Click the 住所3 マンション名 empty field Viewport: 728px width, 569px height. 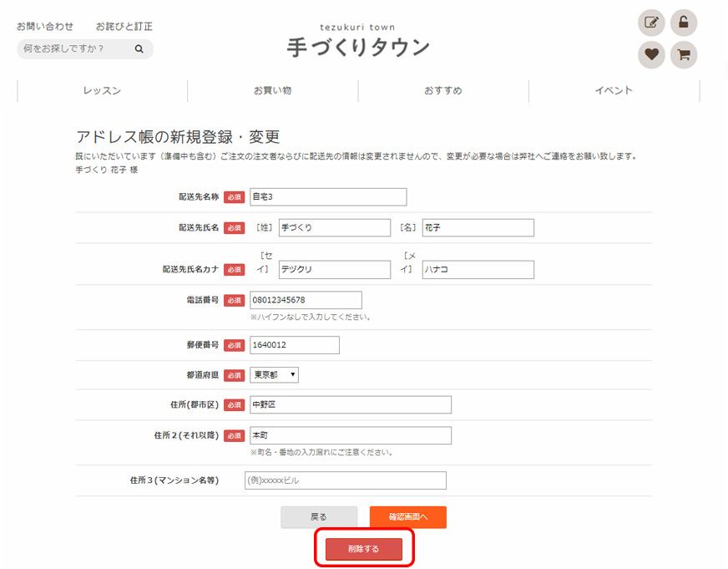pyautogui.click(x=345, y=480)
